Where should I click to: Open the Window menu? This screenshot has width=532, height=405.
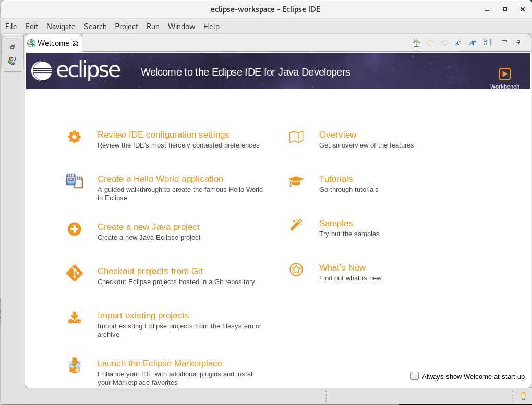point(182,27)
